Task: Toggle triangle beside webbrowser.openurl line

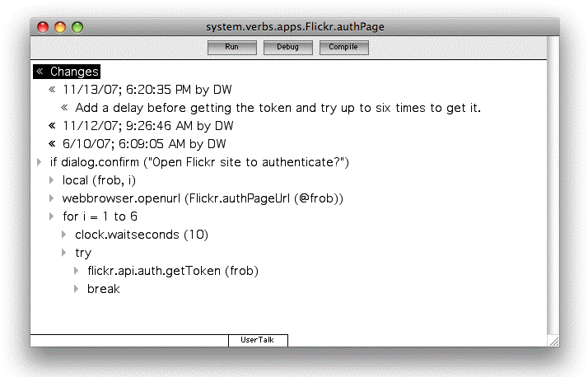Action: 52,198
